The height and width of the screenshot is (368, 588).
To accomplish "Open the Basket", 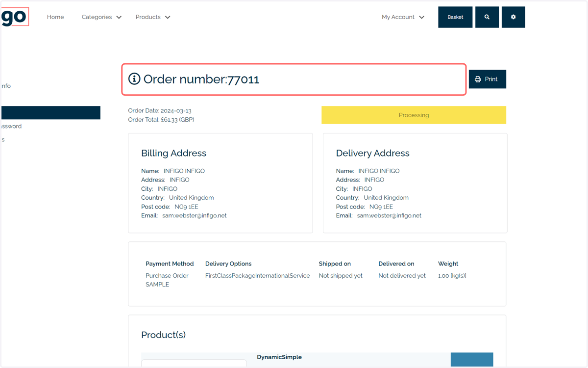I will 455,17.
